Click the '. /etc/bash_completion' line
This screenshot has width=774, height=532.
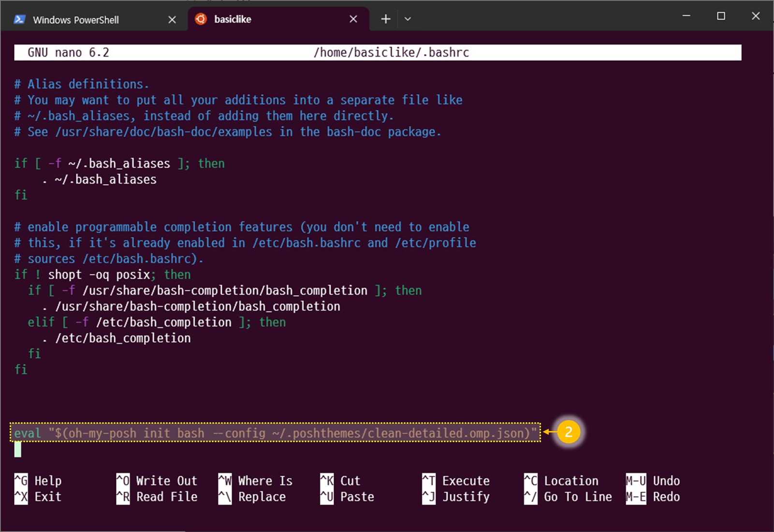[116, 338]
